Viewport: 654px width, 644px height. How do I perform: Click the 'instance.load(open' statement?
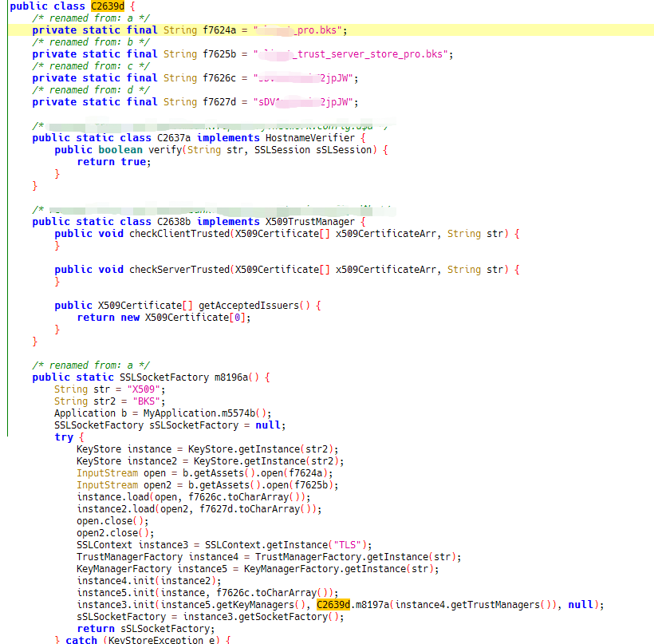(x=194, y=497)
